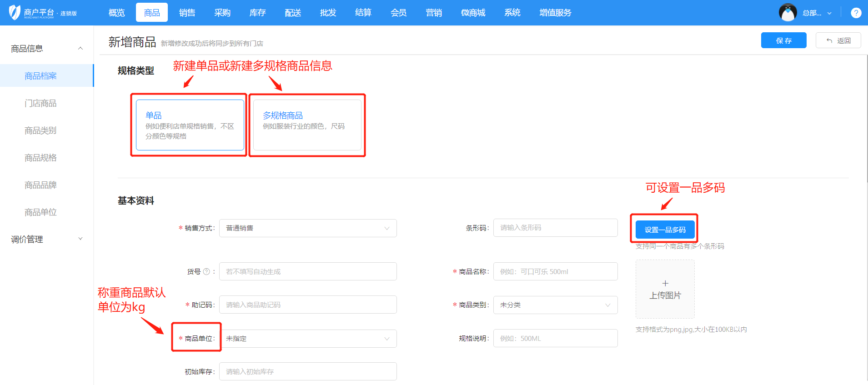Viewport: 868px width, 385px height.
Task: Open the 商品单位 dropdown
Action: [307, 339]
